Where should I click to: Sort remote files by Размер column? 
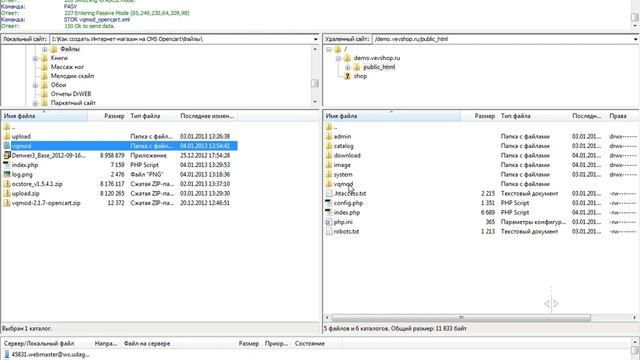479,116
